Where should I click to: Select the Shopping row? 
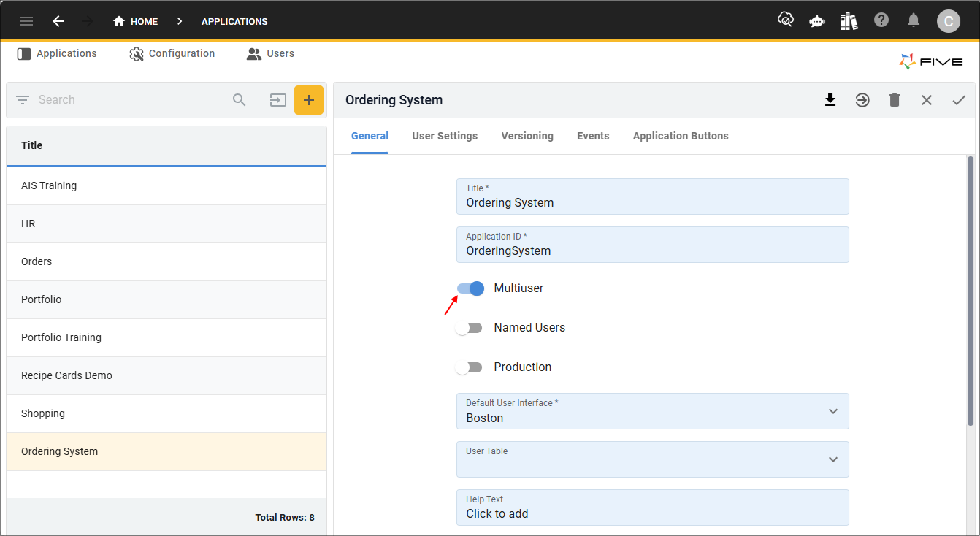[x=166, y=413]
